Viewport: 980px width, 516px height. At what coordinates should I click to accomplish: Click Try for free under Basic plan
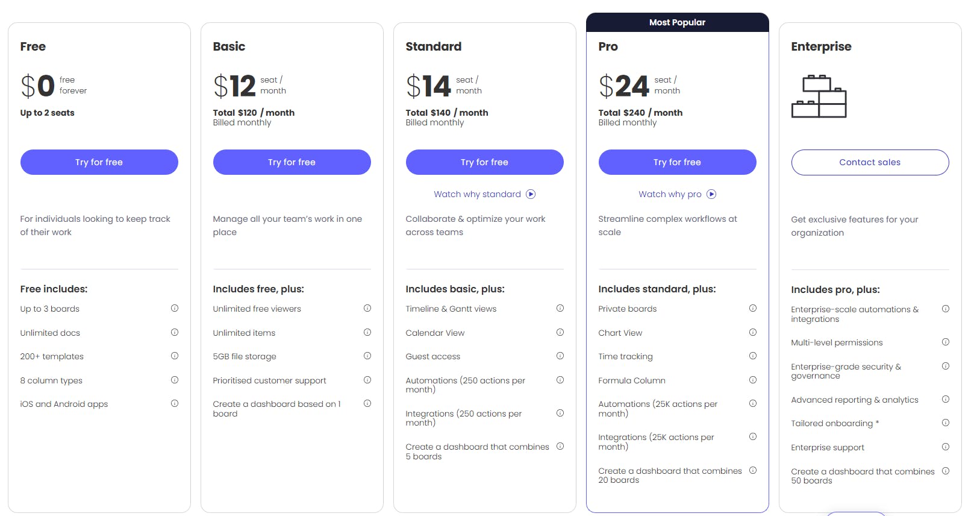292,162
